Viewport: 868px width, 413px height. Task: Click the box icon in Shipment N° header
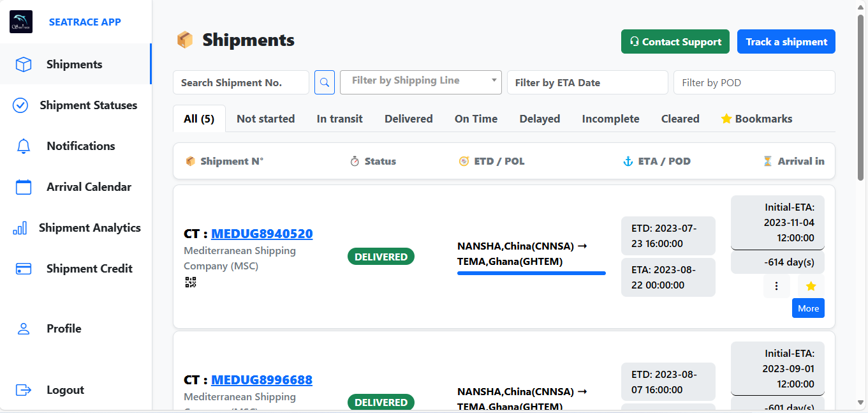[x=190, y=161]
